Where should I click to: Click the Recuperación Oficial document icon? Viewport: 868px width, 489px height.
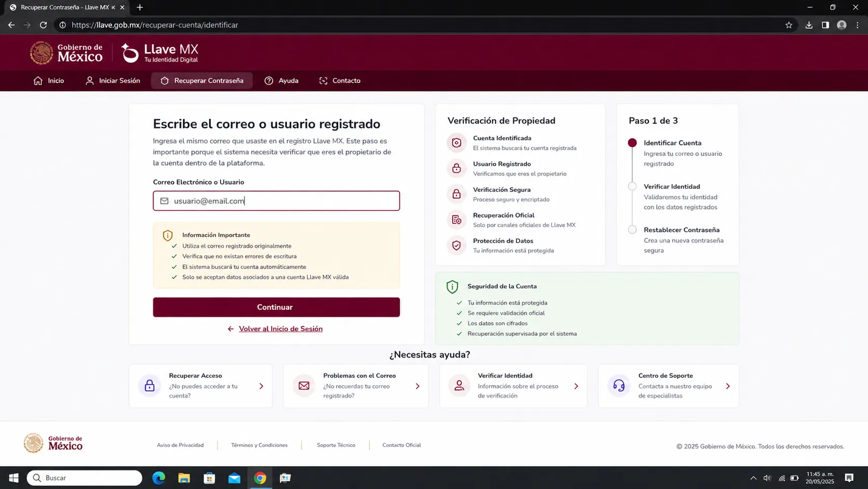[456, 220]
